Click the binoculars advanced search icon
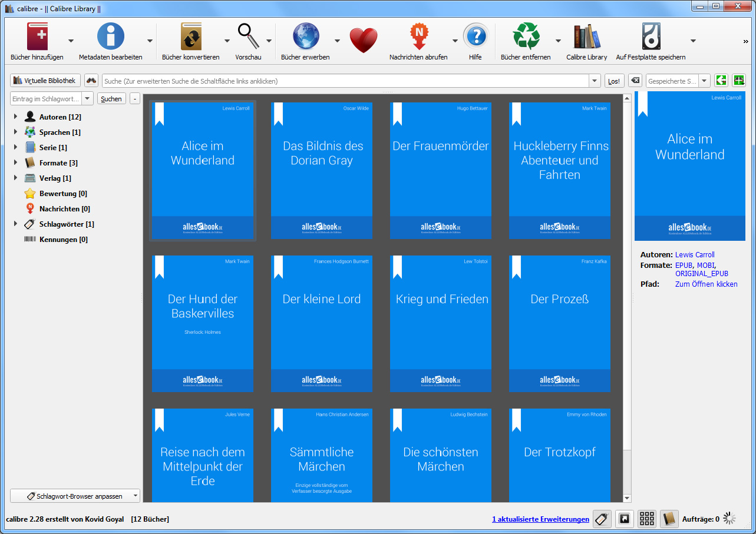The height and width of the screenshot is (534, 756). pos(91,81)
